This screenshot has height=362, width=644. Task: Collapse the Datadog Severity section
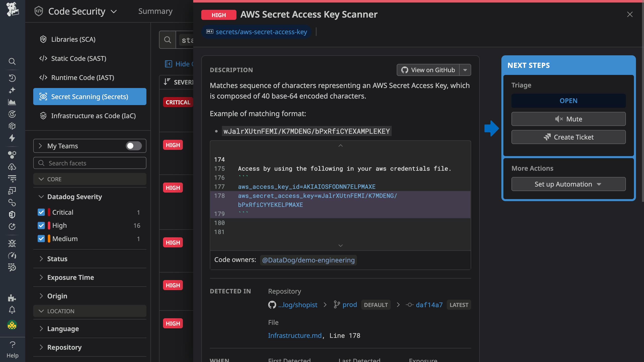(x=42, y=197)
